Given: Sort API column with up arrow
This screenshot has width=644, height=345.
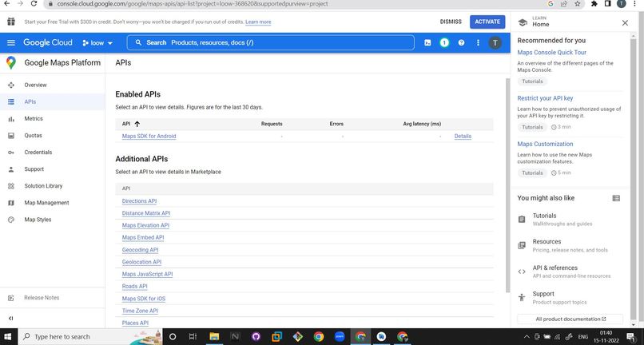Looking at the screenshot, I should [137, 124].
